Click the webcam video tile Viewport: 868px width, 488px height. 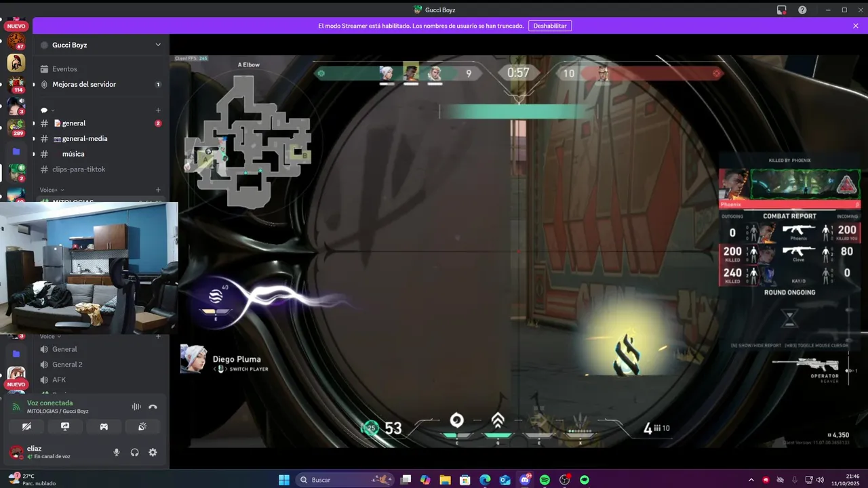89,268
